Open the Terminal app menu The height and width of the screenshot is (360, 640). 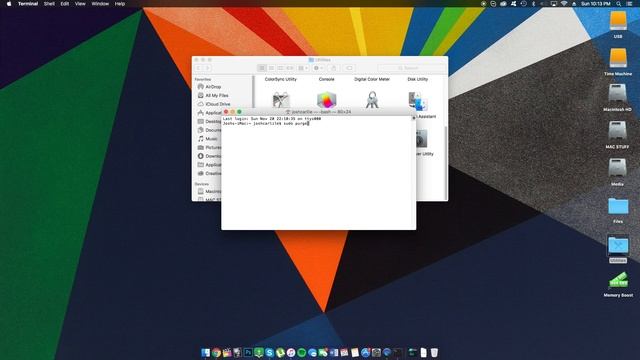pyautogui.click(x=28, y=4)
